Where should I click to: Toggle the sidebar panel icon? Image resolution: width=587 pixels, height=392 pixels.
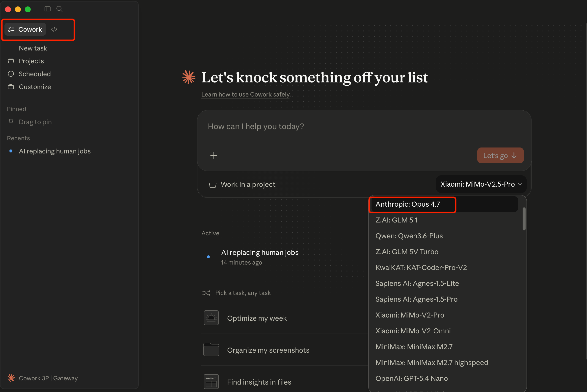click(47, 9)
